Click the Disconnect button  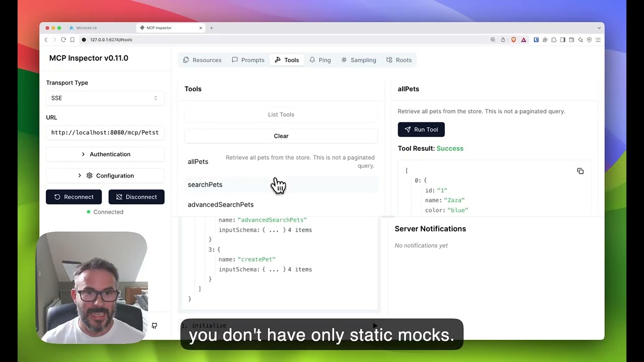click(x=136, y=197)
